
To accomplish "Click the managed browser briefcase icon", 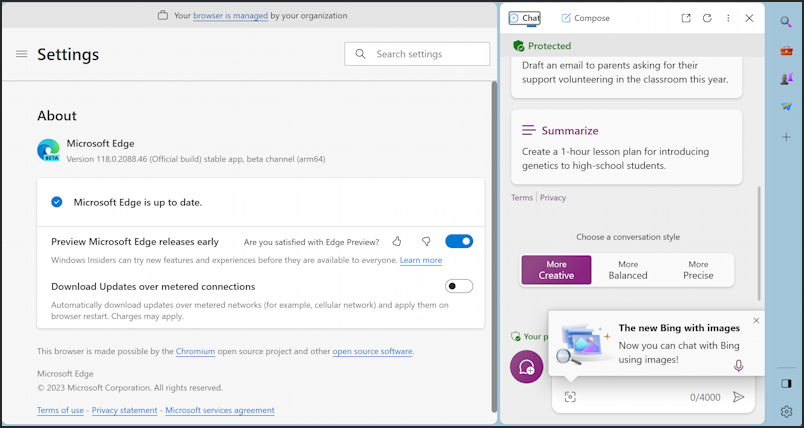I will [x=163, y=15].
